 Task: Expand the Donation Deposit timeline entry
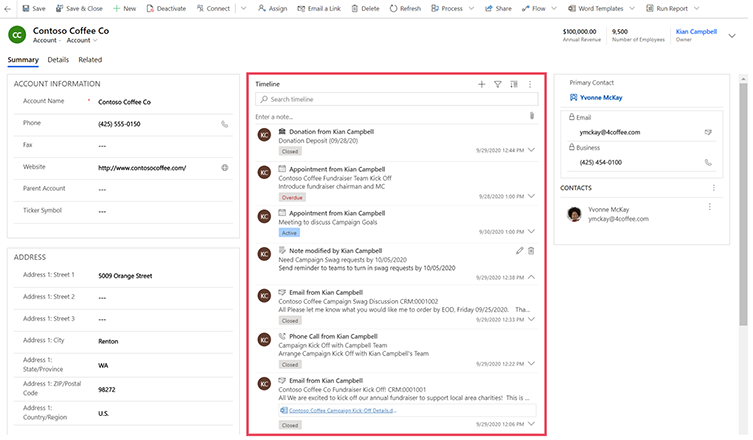coord(531,150)
